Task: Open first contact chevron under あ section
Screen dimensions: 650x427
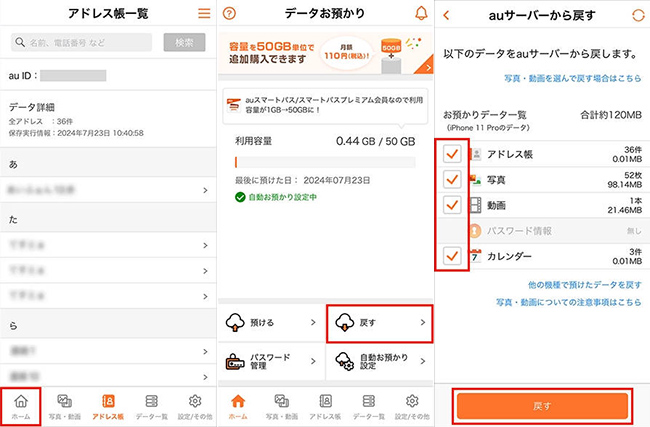Action: tap(205, 190)
